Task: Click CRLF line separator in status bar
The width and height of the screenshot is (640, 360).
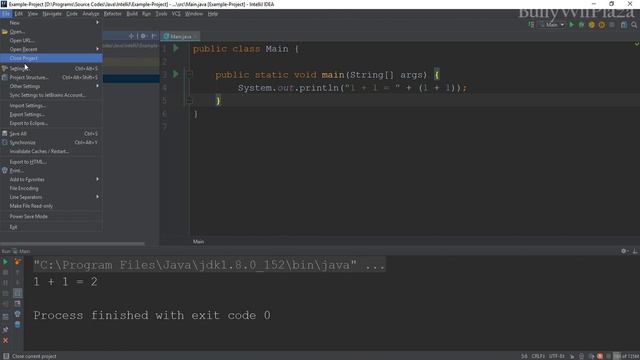Action: click(x=538, y=356)
